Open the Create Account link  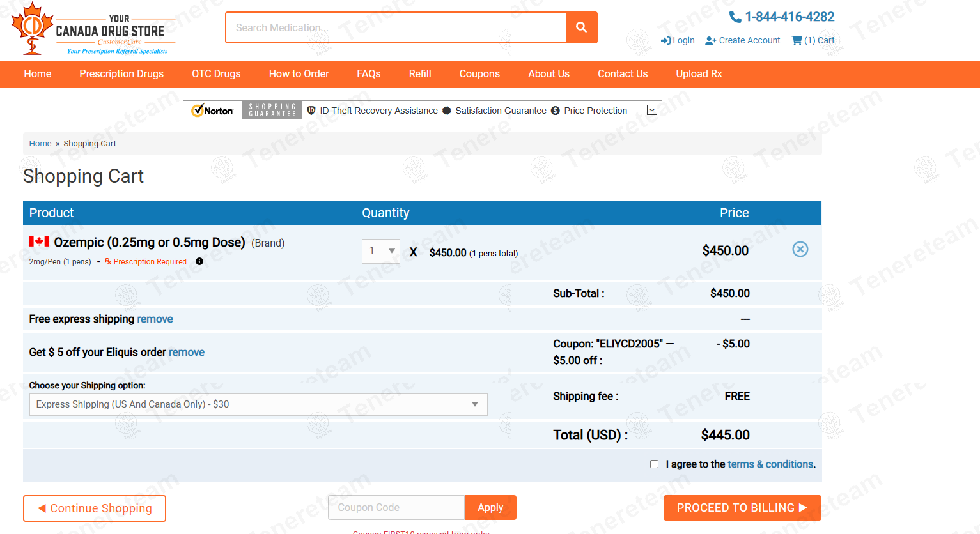point(742,40)
